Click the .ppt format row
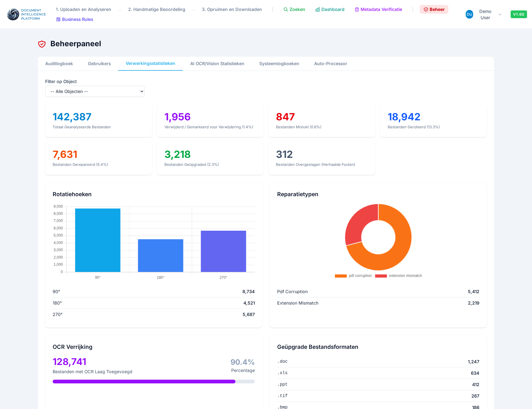 [x=378, y=385]
